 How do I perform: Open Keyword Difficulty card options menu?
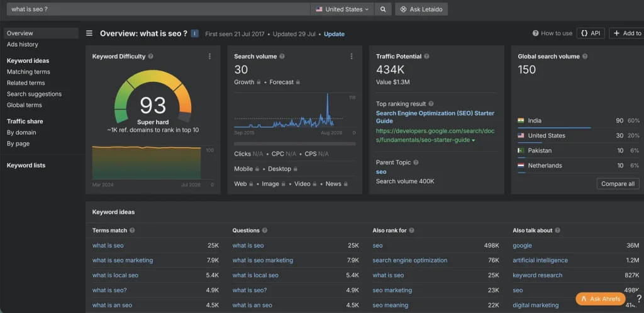[209, 56]
